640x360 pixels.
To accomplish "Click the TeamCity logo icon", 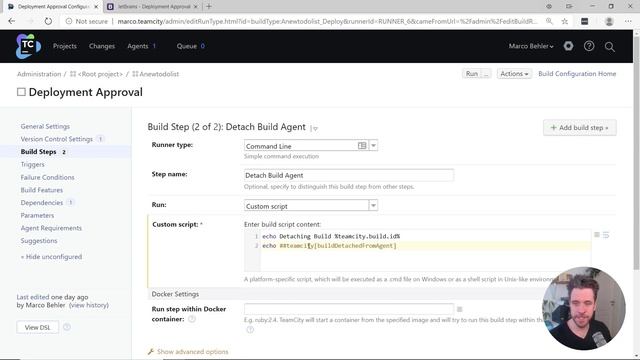I will pyautogui.click(x=28, y=46).
